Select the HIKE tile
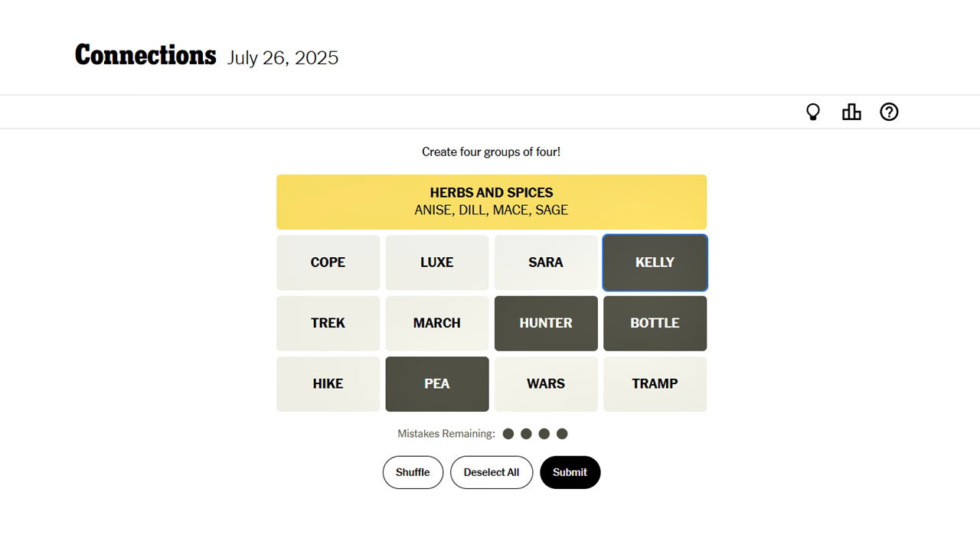Viewport: 980px width, 551px height. pos(328,383)
